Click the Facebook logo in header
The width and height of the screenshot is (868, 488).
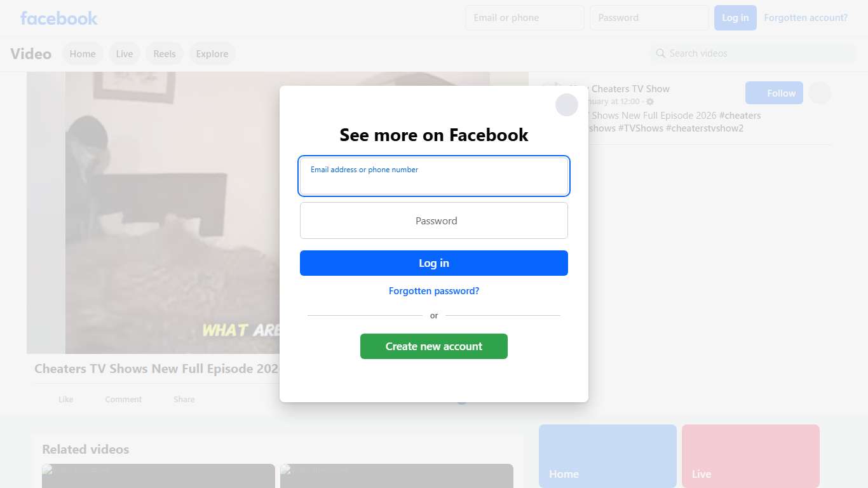pyautogui.click(x=59, y=18)
